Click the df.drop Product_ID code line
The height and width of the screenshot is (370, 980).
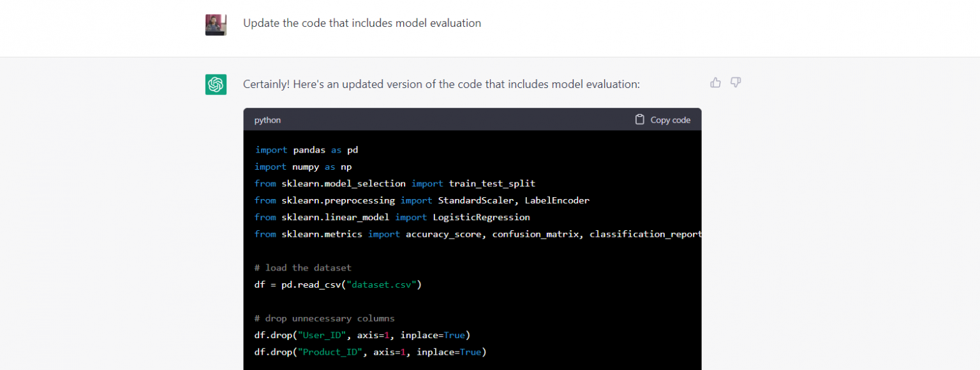pyautogui.click(x=370, y=352)
